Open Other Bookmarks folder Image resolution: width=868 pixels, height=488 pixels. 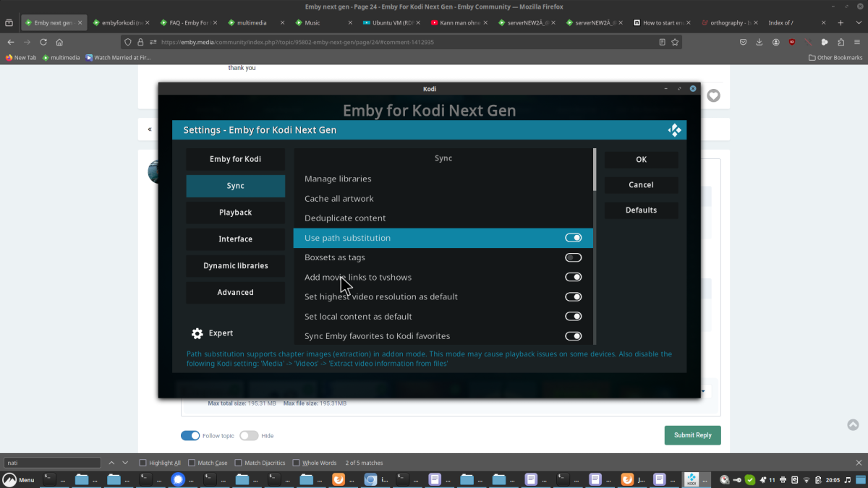[x=835, y=57]
